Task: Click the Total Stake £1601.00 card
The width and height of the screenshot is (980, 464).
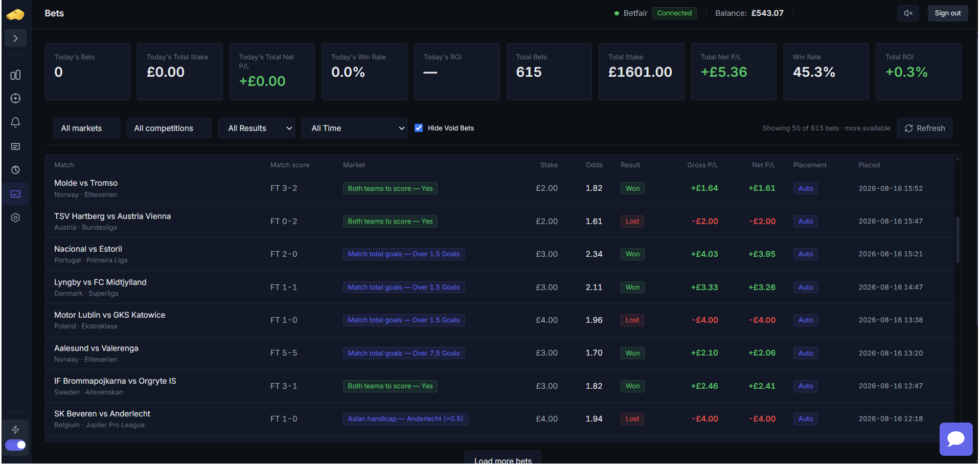Action: pos(641,72)
